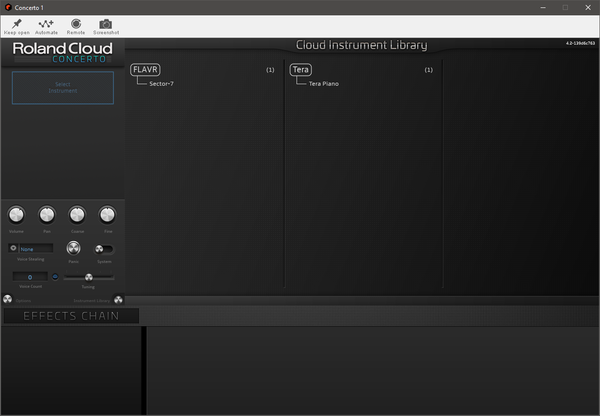Click the Volume knob
Viewport: 600px width, 416px height.
16,215
